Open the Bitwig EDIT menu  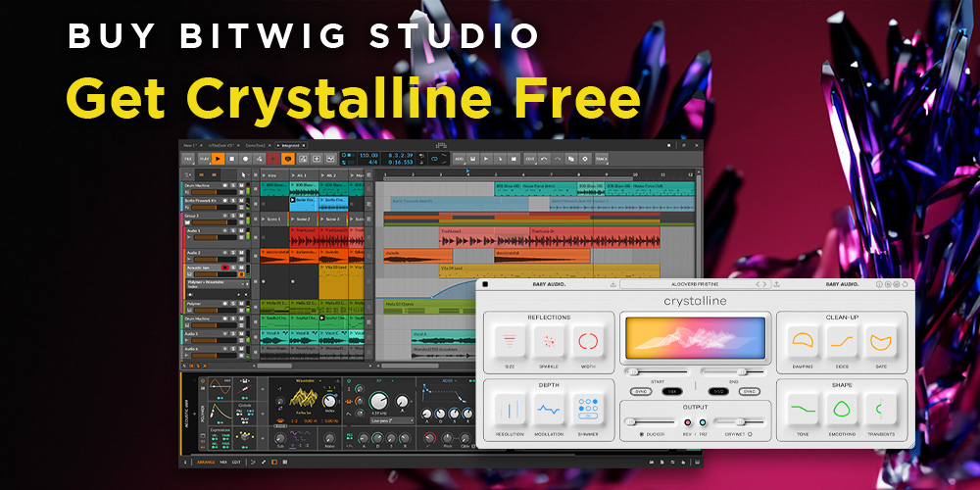[530, 159]
